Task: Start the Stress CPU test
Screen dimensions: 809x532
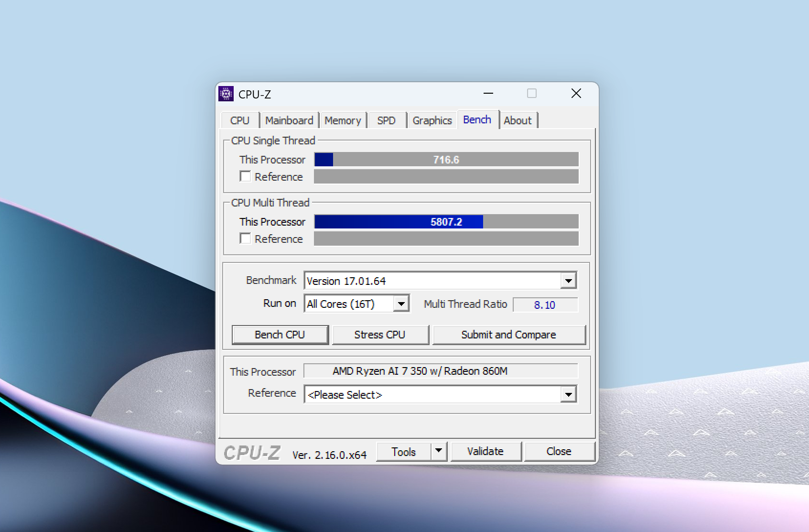Action: click(380, 335)
